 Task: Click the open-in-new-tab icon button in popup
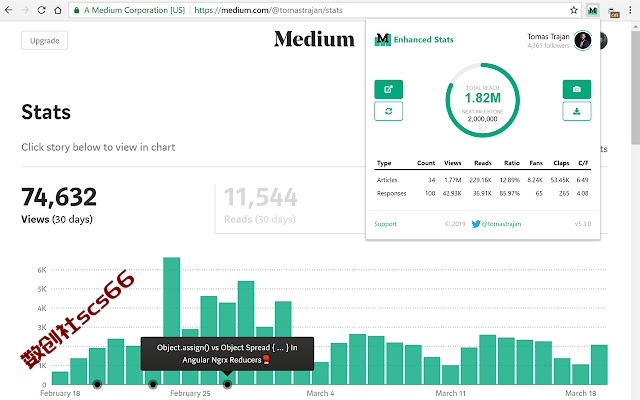[388, 89]
